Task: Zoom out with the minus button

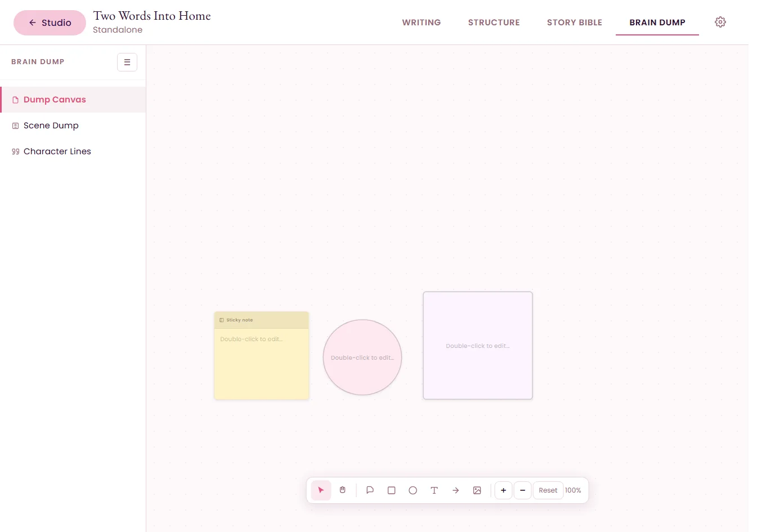Action: pos(522,490)
